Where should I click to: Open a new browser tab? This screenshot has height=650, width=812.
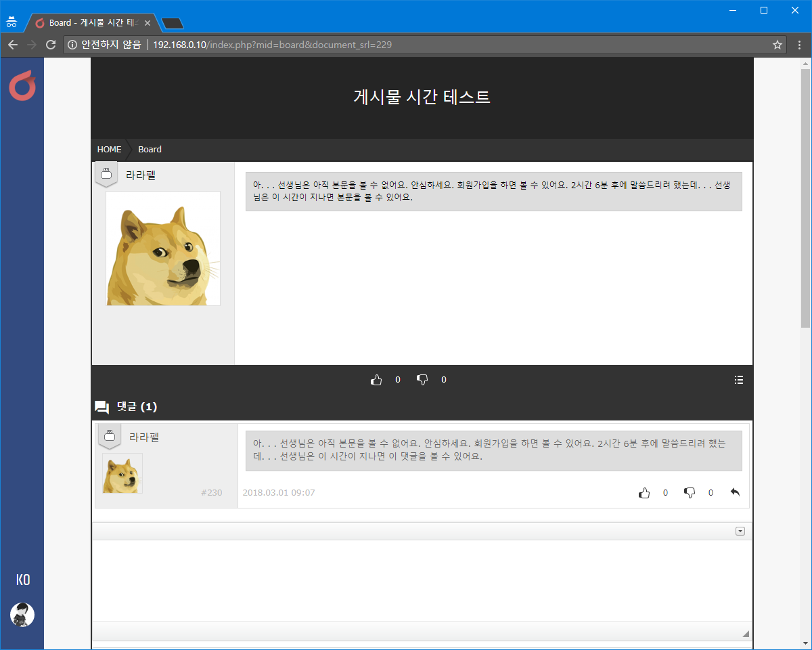click(173, 24)
